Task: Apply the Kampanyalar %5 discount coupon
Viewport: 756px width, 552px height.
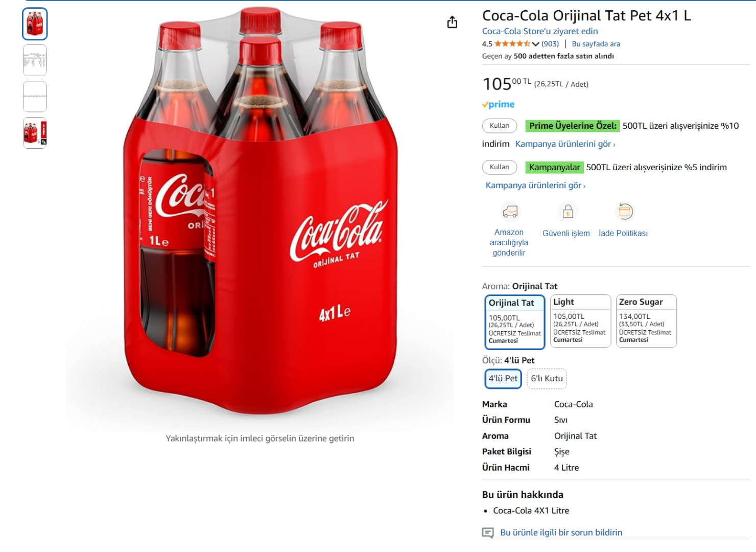Action: point(499,167)
